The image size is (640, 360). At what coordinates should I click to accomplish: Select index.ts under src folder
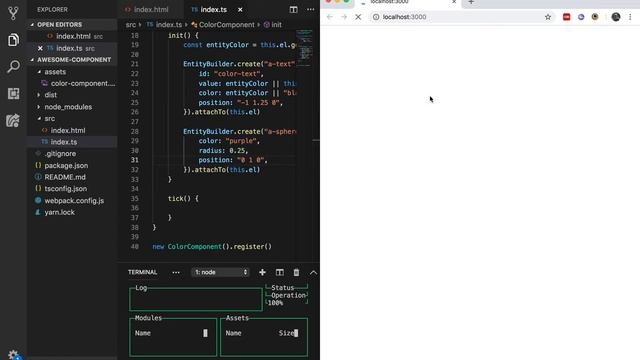[73, 142]
